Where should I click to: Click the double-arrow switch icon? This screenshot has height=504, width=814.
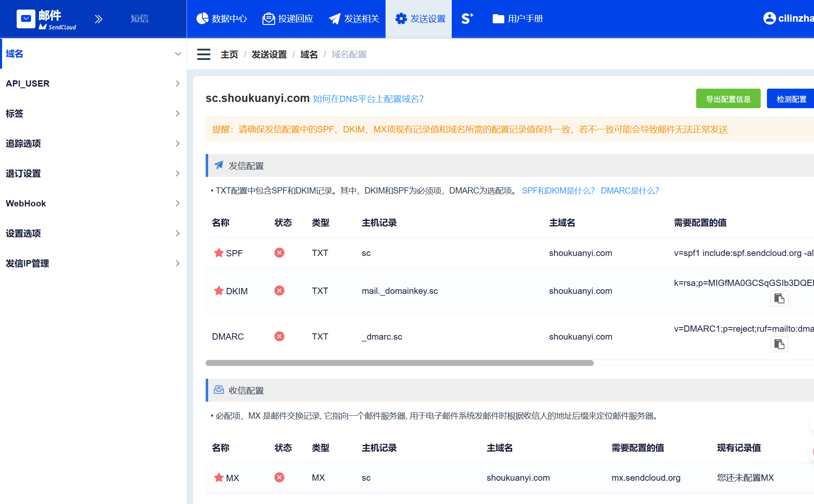pyautogui.click(x=98, y=19)
